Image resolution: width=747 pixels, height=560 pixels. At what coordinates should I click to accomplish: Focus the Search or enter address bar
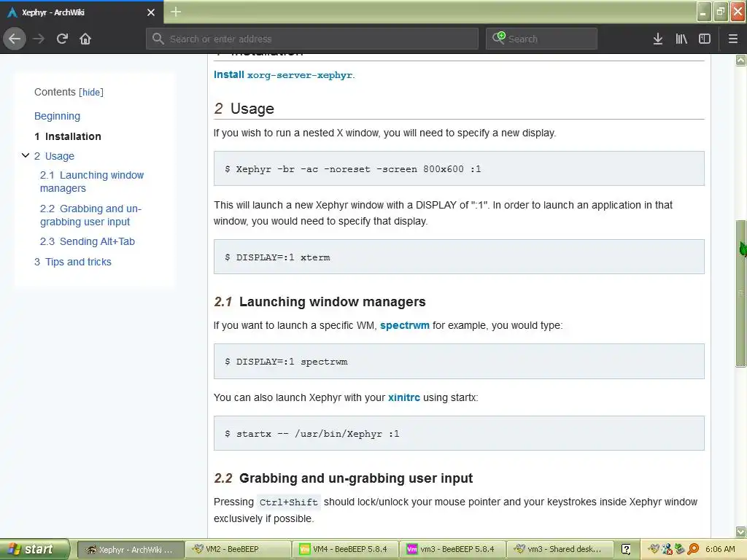coord(312,39)
